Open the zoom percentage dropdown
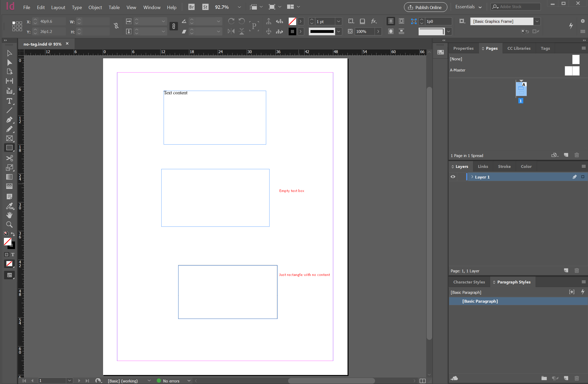 239,7
